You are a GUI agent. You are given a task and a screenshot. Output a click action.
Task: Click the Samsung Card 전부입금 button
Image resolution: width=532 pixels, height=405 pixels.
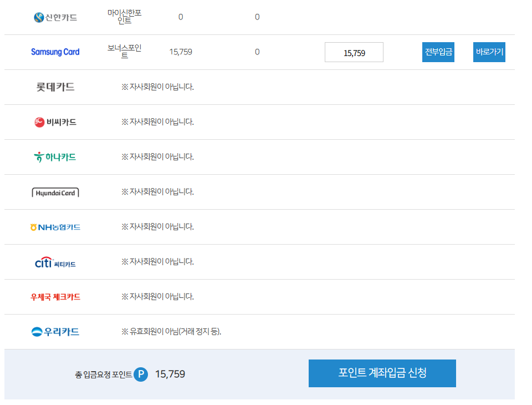(x=438, y=52)
